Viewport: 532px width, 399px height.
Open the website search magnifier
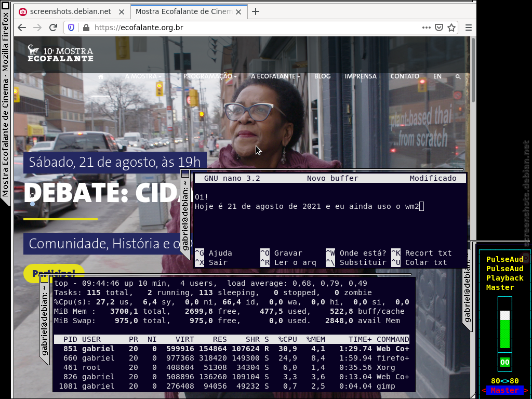click(x=458, y=77)
